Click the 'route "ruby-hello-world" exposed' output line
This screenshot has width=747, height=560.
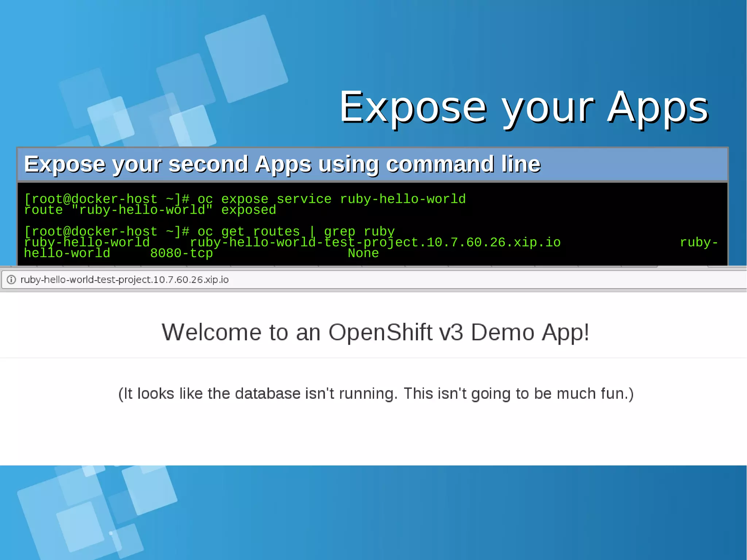pos(150,210)
